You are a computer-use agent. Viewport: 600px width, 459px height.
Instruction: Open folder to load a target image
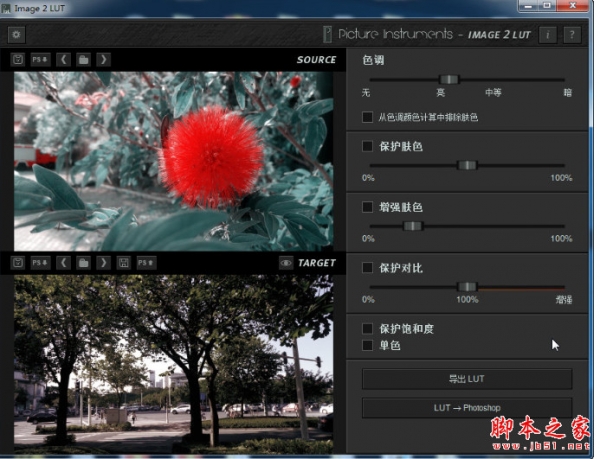tap(84, 263)
